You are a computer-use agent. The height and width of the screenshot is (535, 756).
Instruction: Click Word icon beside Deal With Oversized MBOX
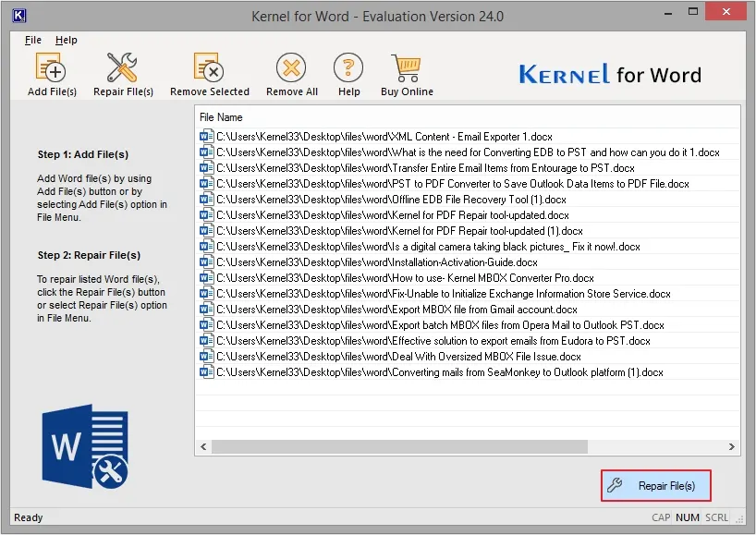coord(206,356)
